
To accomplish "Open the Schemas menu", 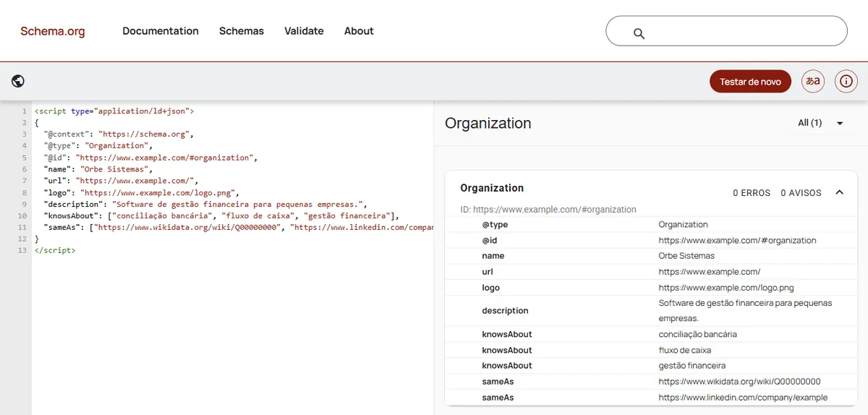I will [x=242, y=31].
